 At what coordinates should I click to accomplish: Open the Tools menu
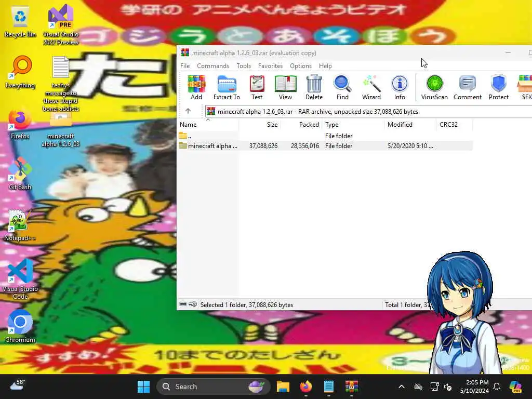point(244,66)
